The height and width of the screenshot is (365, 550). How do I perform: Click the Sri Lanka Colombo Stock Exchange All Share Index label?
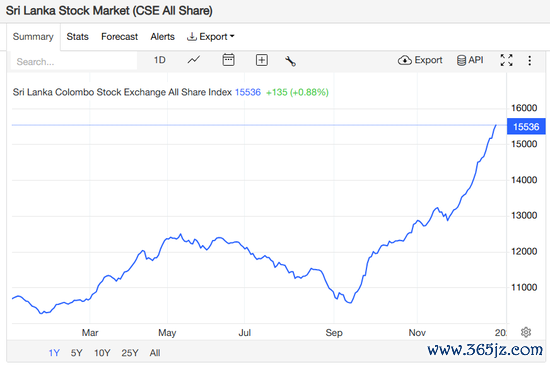(x=122, y=92)
